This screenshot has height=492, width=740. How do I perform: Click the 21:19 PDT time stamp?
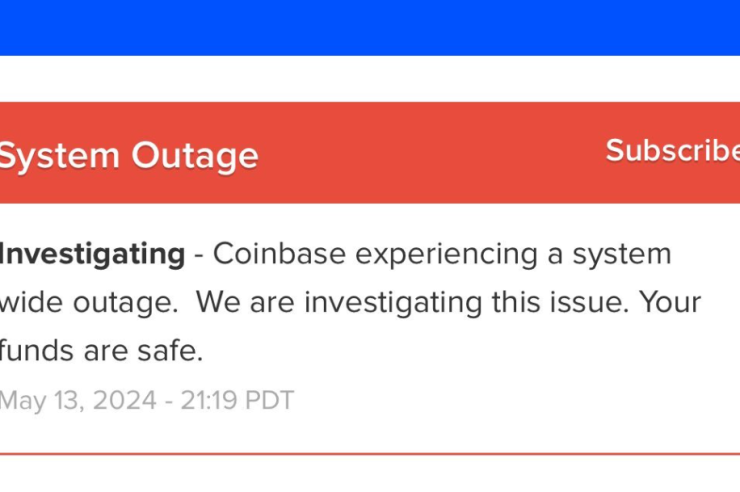click(238, 401)
